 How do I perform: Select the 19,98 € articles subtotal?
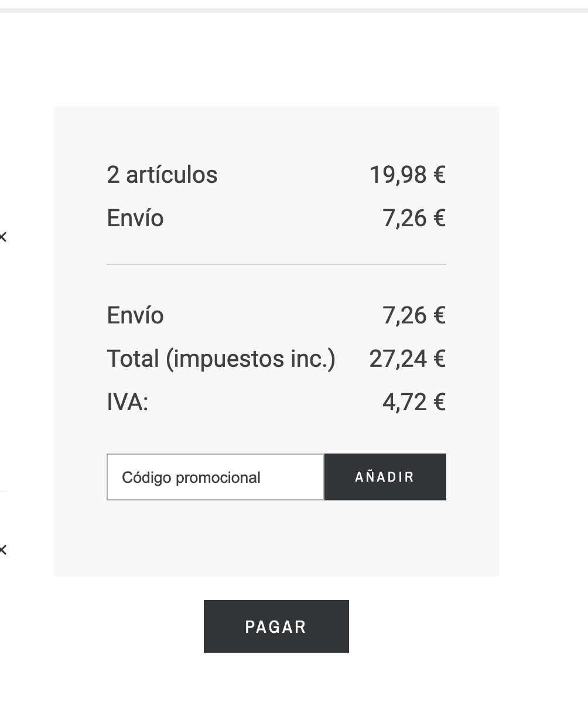click(407, 175)
